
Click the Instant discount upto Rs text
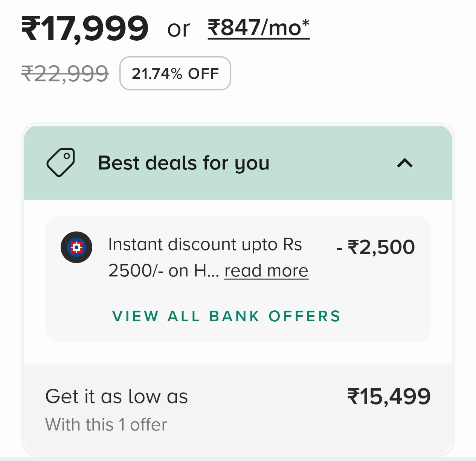coord(205,244)
